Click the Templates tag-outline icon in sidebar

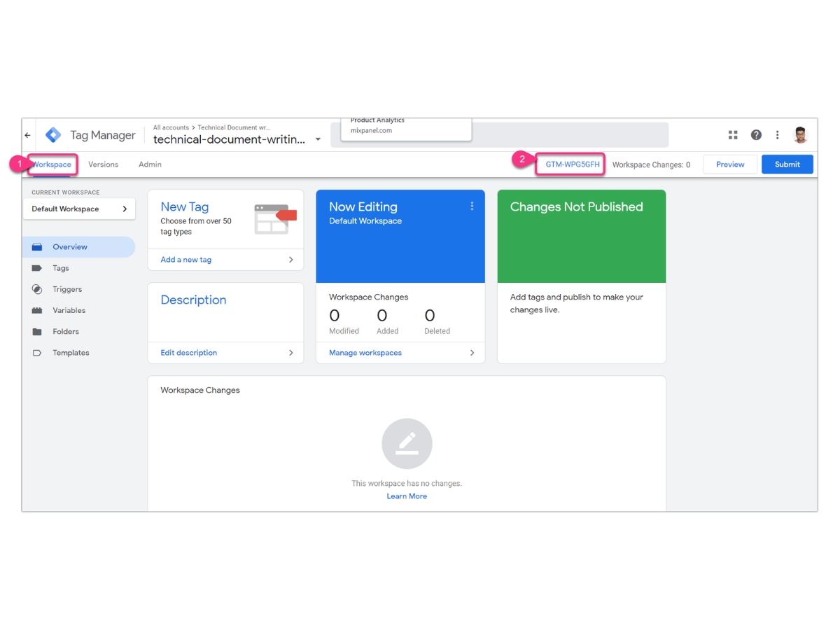click(x=37, y=353)
